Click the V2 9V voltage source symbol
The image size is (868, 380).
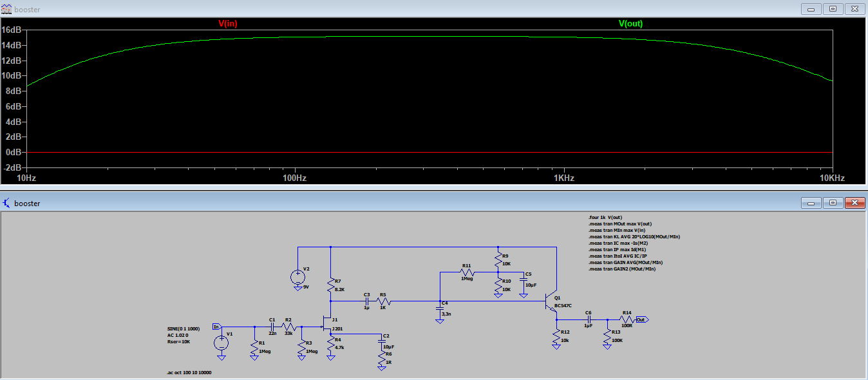pyautogui.click(x=297, y=277)
